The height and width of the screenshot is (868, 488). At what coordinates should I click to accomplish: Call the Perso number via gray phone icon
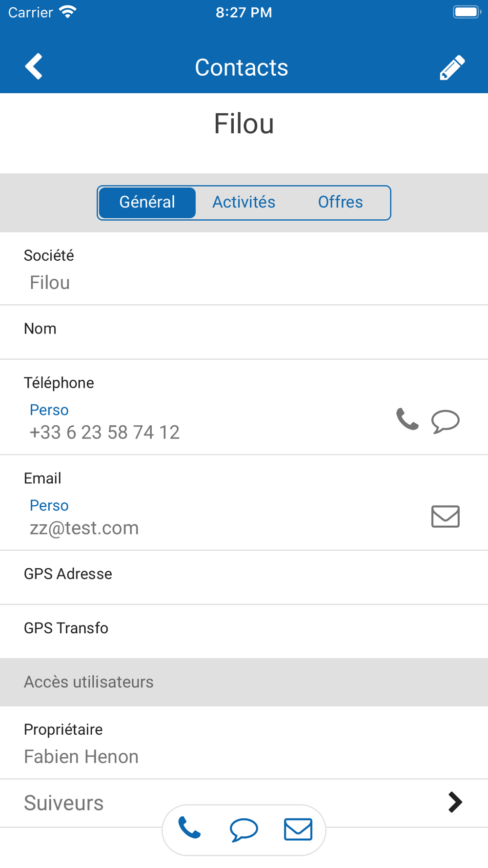point(407,419)
